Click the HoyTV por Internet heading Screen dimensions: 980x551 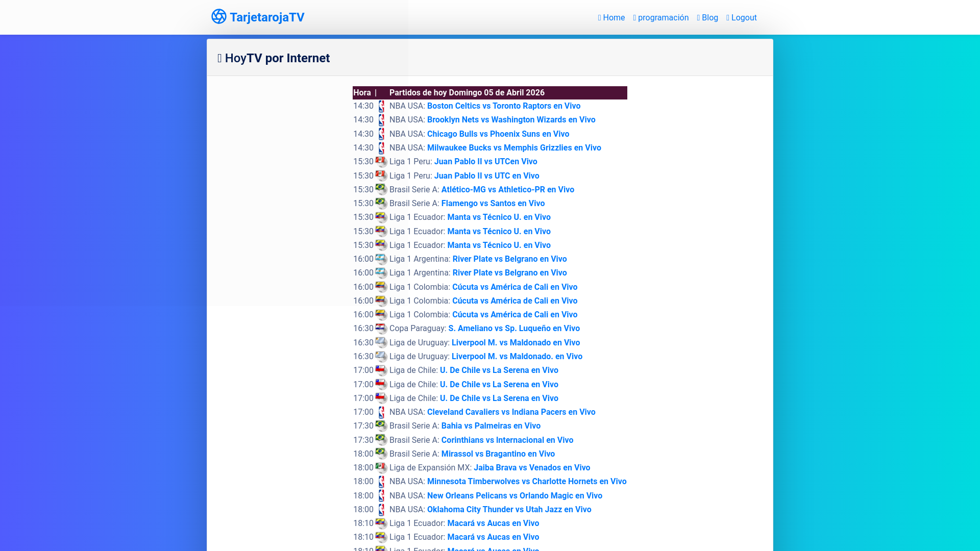[x=274, y=58]
